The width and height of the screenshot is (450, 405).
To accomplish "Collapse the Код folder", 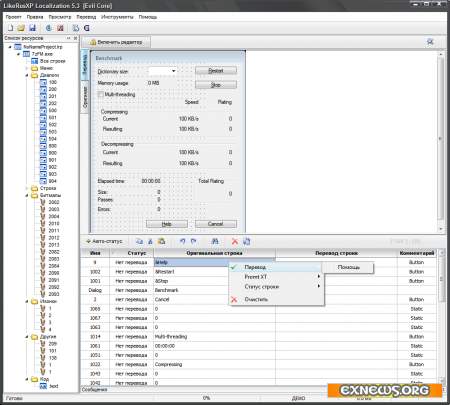I will 27,379.
